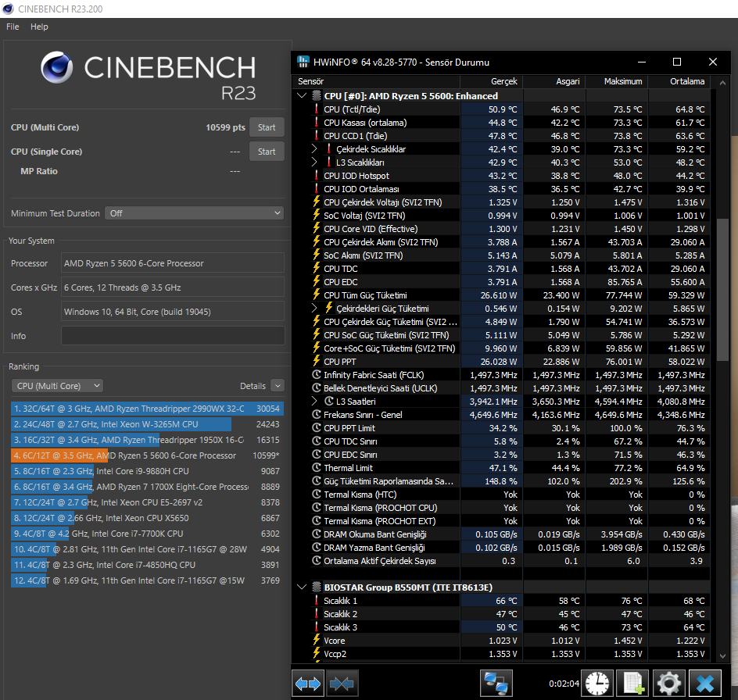Start the CPU Multi Core test
This screenshot has width=738, height=700.
pos(267,127)
